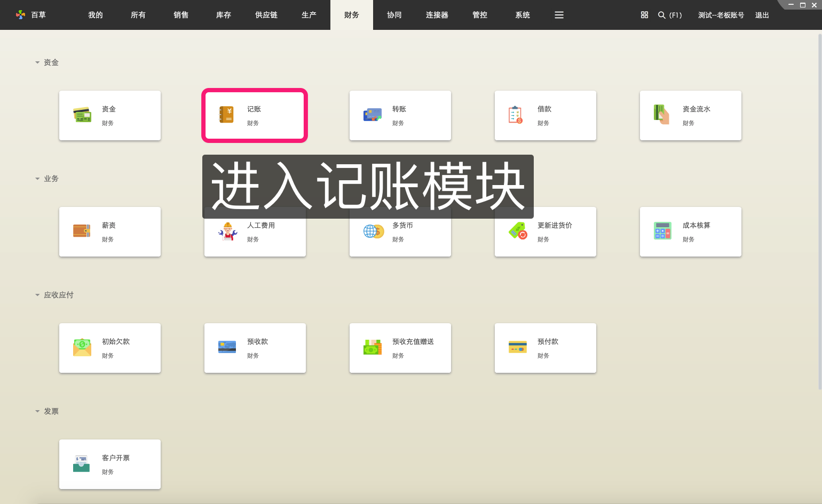Click the 百草 logo icon
Screen dimensions: 822x504
[x=20, y=15]
